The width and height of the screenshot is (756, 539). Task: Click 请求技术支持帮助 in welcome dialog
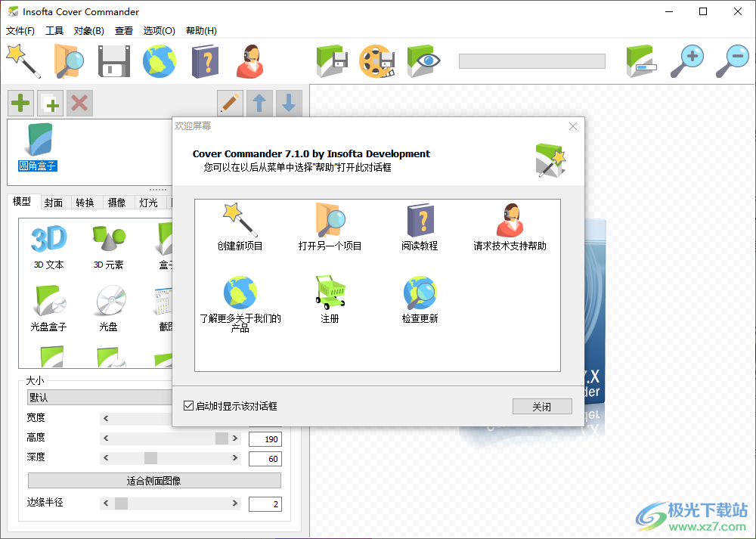pos(510,227)
